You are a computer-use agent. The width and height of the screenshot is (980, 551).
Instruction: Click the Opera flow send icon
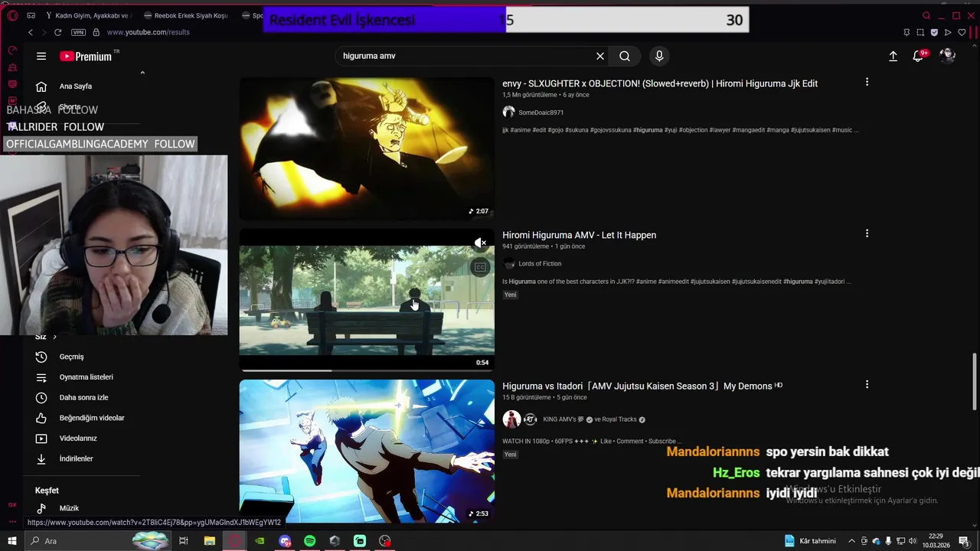point(948,32)
